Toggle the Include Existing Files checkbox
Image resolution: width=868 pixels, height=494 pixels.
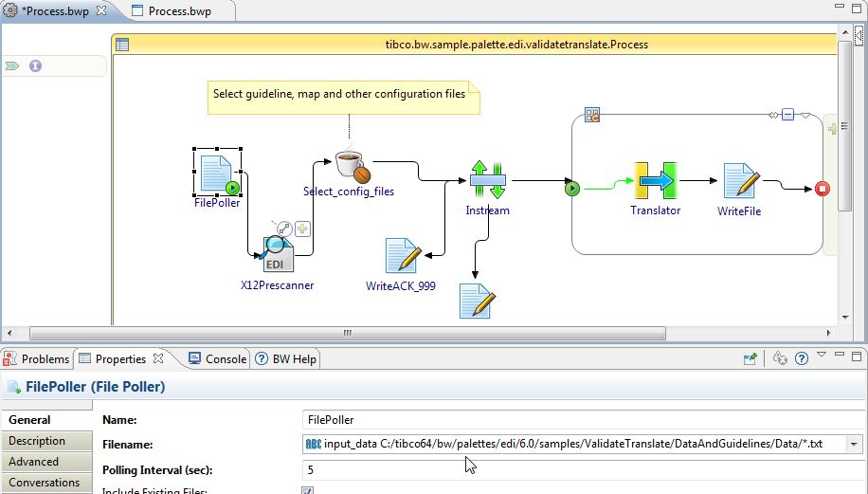[x=308, y=490]
